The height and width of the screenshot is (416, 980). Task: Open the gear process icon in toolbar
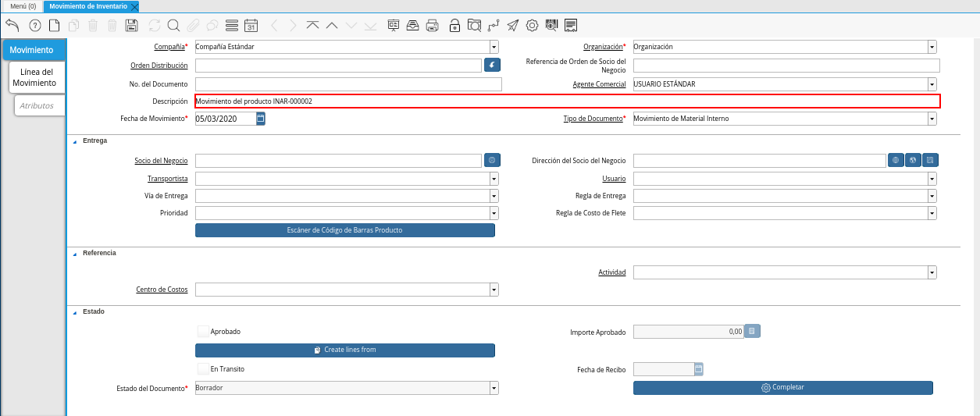coord(532,25)
